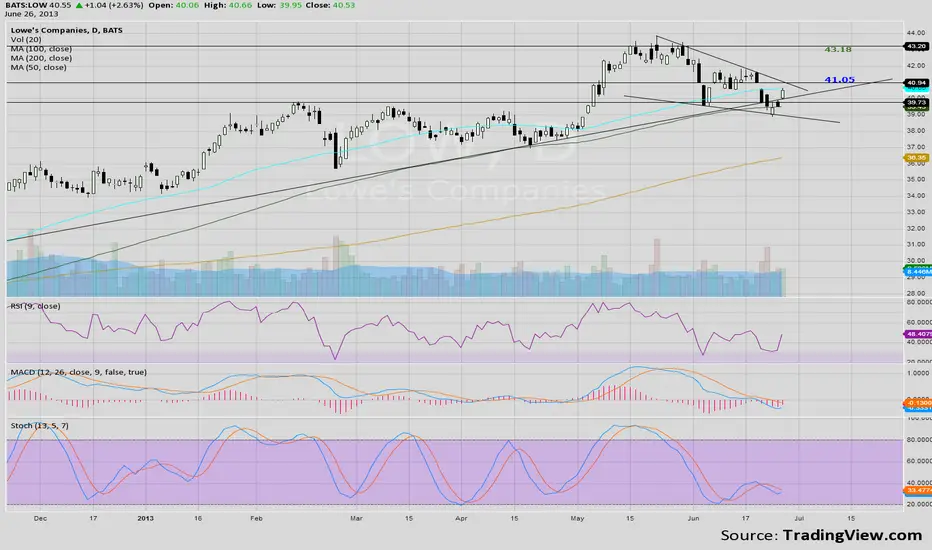Click the blue 8.446M volume label
The height and width of the screenshot is (550, 932).
(x=917, y=272)
